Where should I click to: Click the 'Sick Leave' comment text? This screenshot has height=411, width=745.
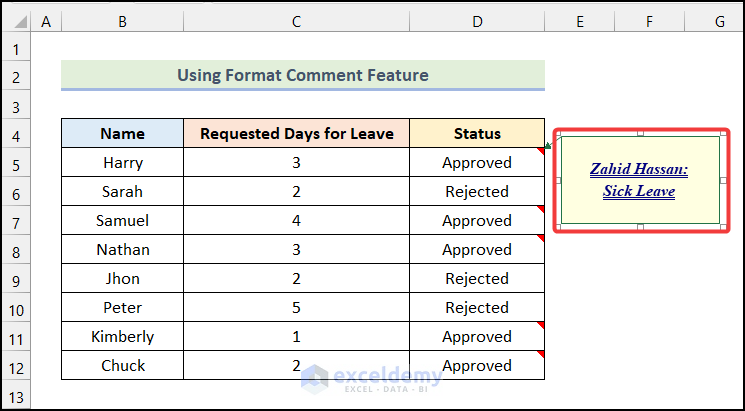[x=639, y=191]
